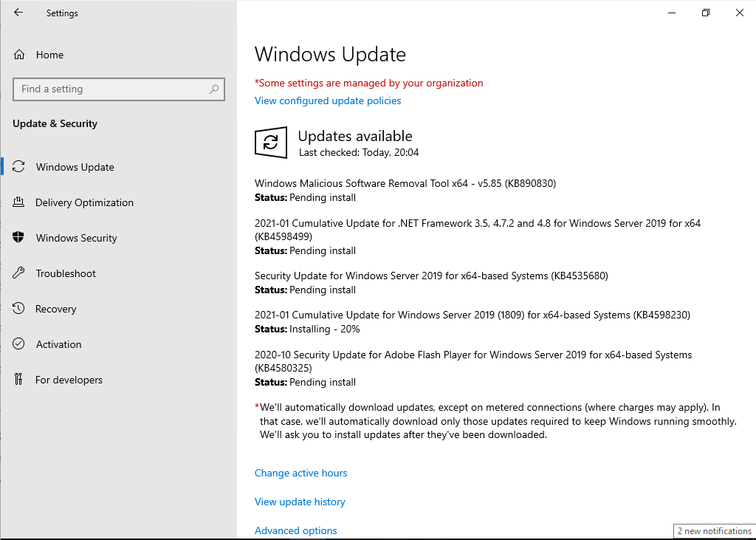
Task: Open Advanced options
Action: 295,530
